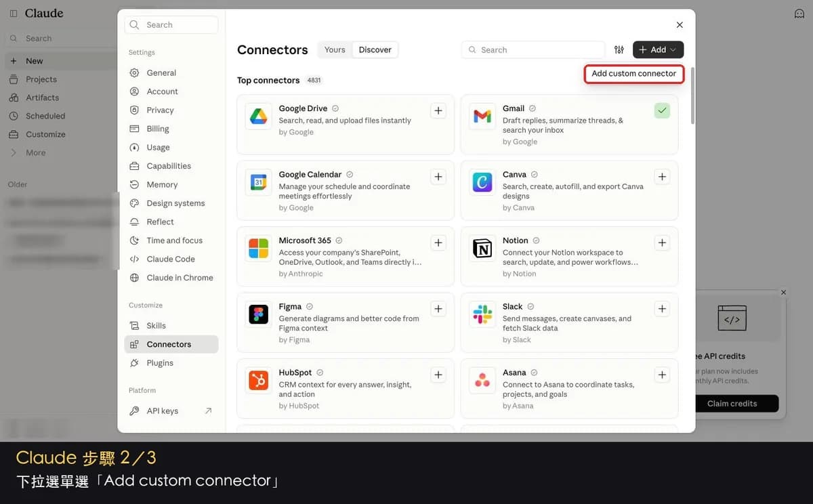Open the Account settings page

pos(171,91)
